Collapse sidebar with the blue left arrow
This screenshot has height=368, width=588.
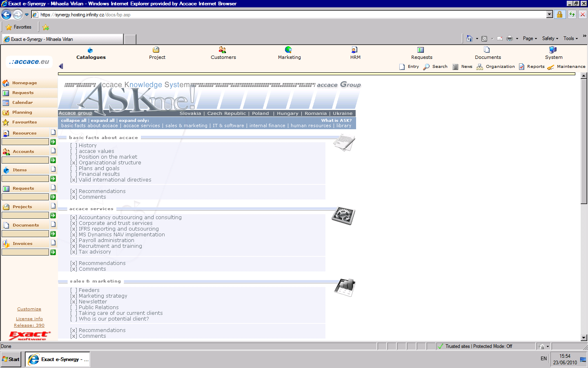point(61,66)
